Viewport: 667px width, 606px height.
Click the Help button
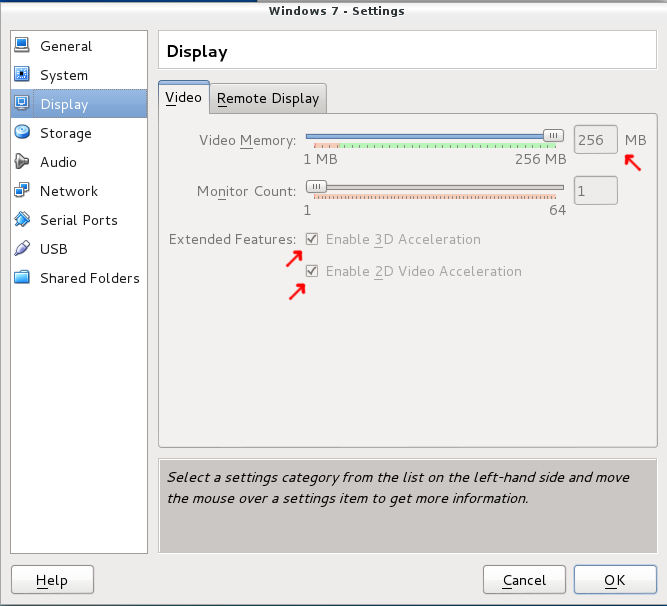(x=52, y=580)
